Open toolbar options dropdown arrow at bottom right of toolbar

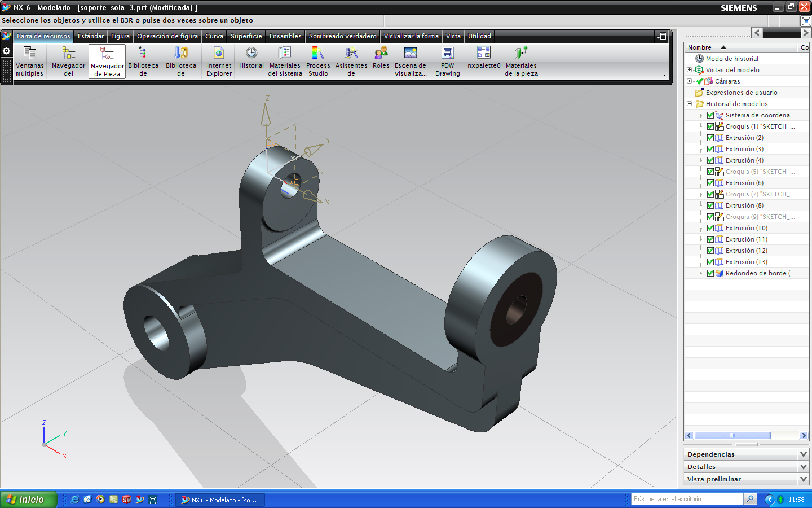[664, 75]
